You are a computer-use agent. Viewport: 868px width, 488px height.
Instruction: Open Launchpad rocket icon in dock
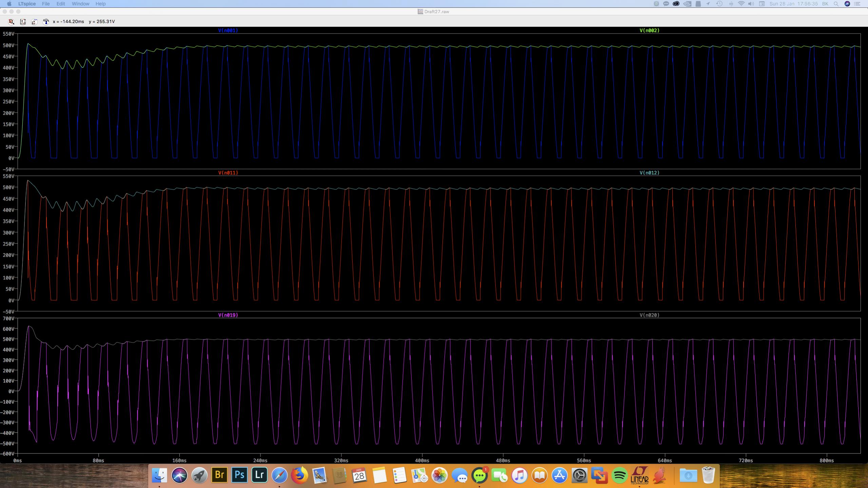tap(199, 475)
